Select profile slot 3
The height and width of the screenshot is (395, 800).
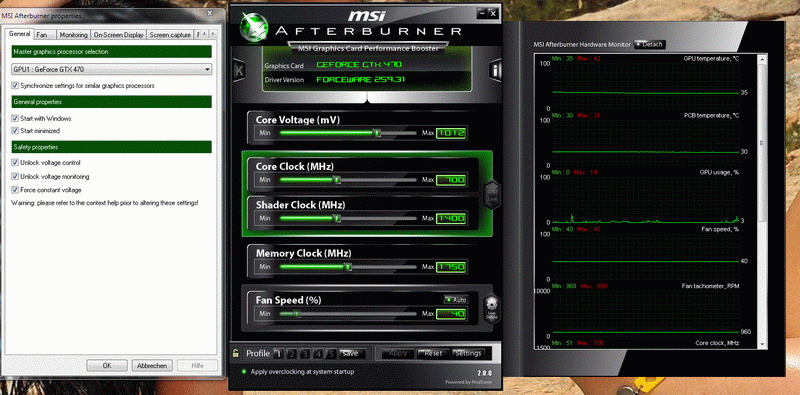point(305,353)
